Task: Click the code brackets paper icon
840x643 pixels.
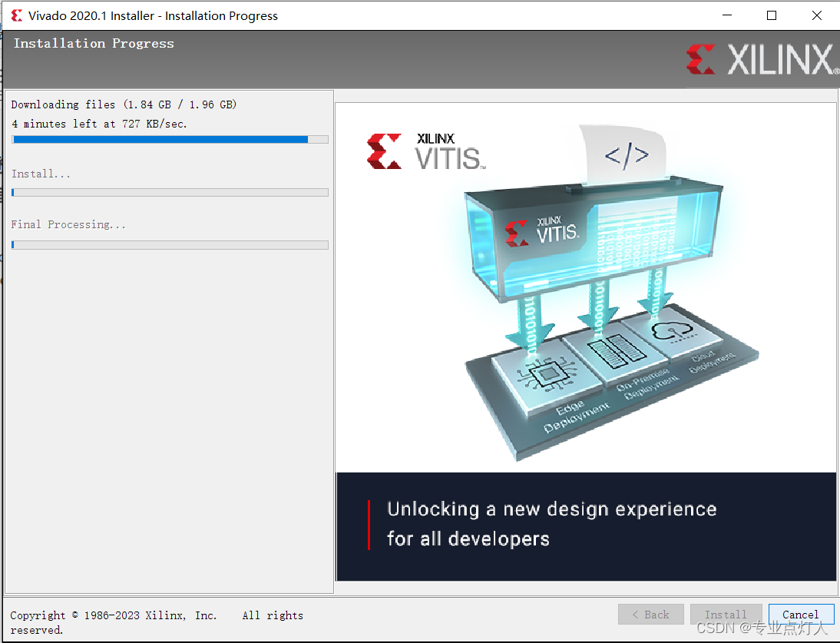Action: [x=625, y=155]
